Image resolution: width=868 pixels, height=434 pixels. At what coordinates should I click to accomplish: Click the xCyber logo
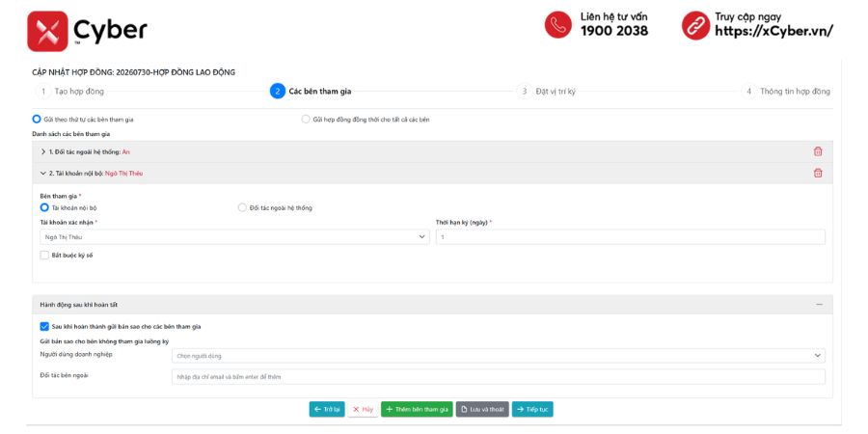87,31
